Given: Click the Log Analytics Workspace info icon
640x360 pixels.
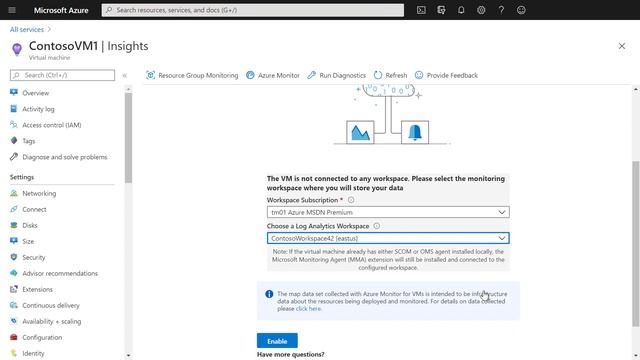Looking at the screenshot, I should click(377, 226).
